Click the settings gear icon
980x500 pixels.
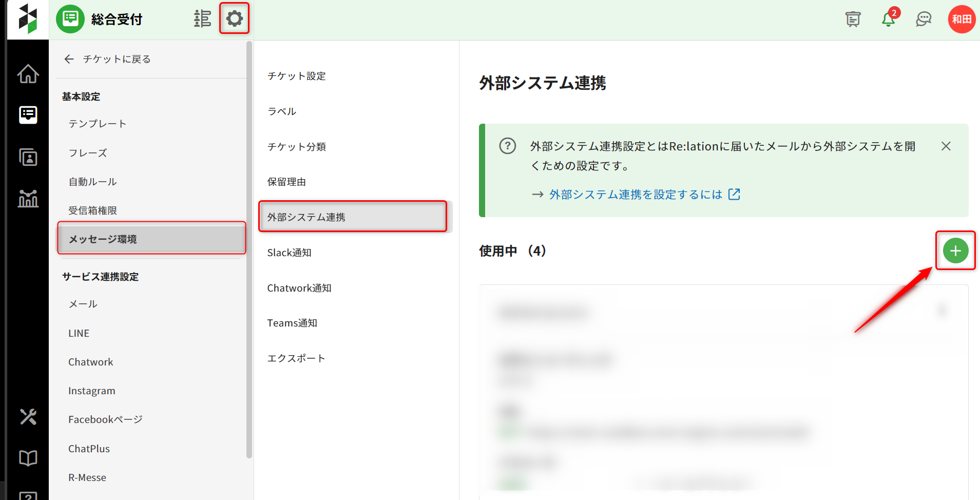point(234,19)
